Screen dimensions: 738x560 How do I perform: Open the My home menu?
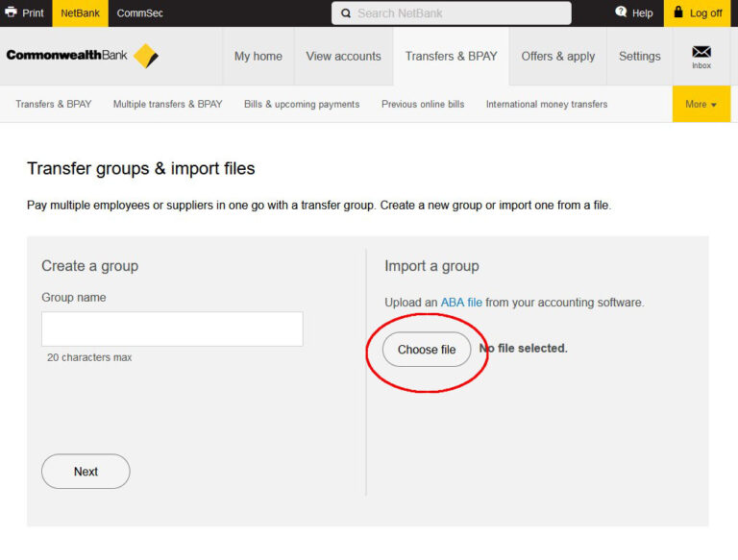click(258, 56)
